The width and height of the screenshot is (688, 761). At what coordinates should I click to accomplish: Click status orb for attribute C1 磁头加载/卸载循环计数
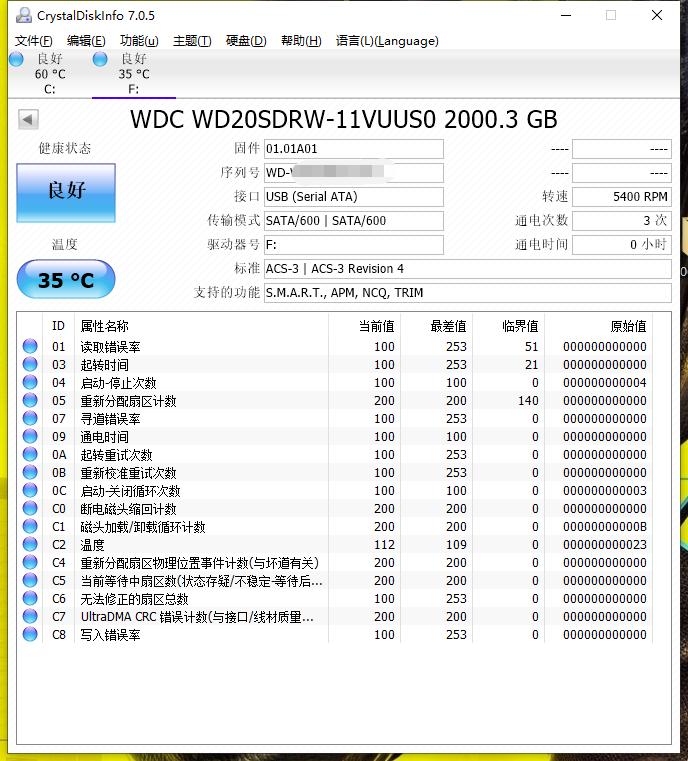coord(30,526)
